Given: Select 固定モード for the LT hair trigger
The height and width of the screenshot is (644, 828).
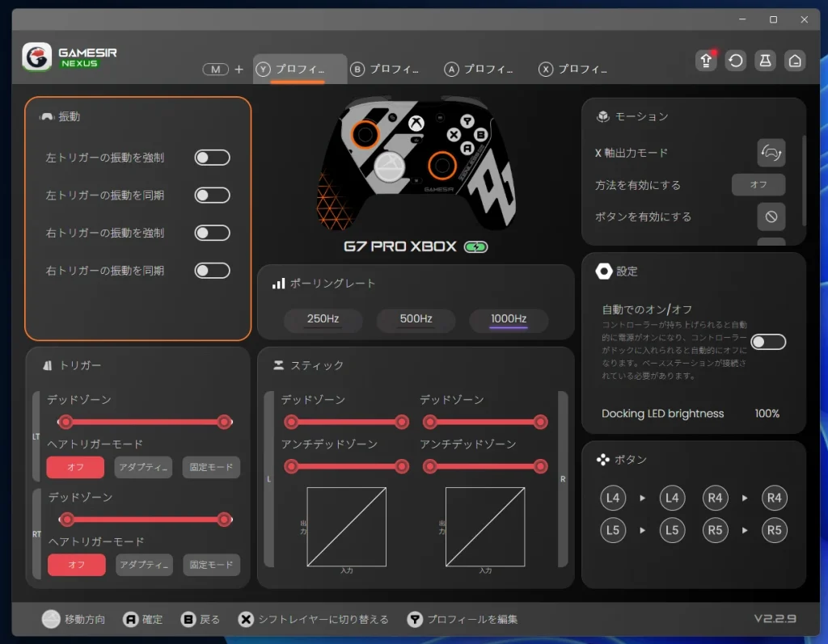Looking at the screenshot, I should tap(211, 467).
